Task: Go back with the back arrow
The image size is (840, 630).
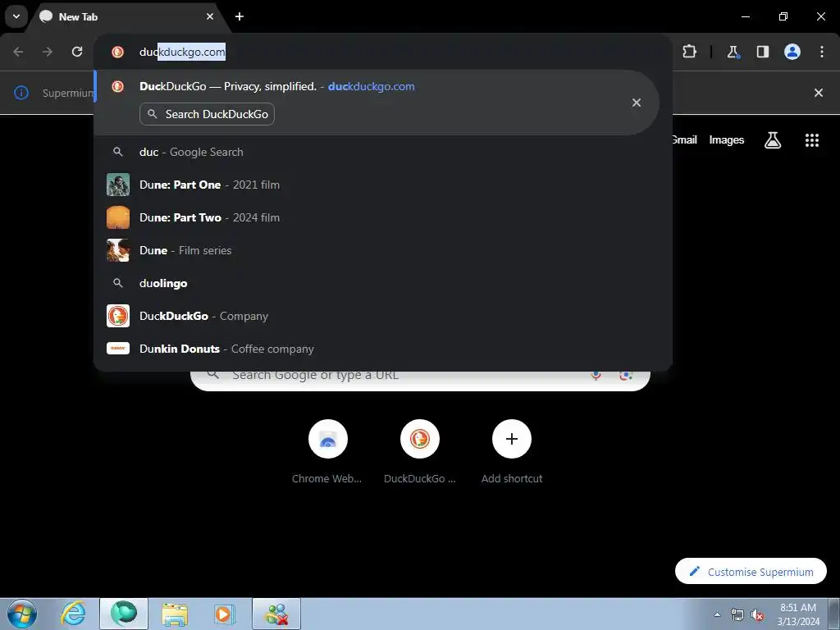Action: click(x=18, y=52)
